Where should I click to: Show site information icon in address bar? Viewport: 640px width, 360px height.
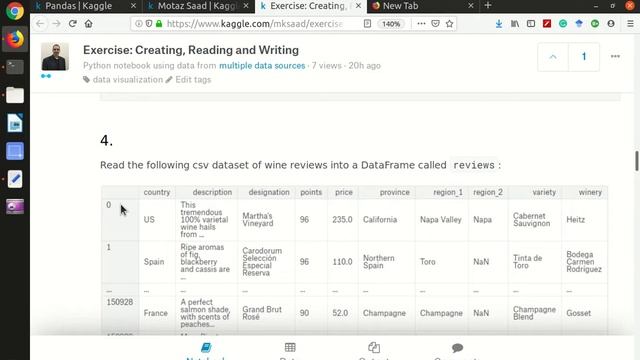(139, 24)
